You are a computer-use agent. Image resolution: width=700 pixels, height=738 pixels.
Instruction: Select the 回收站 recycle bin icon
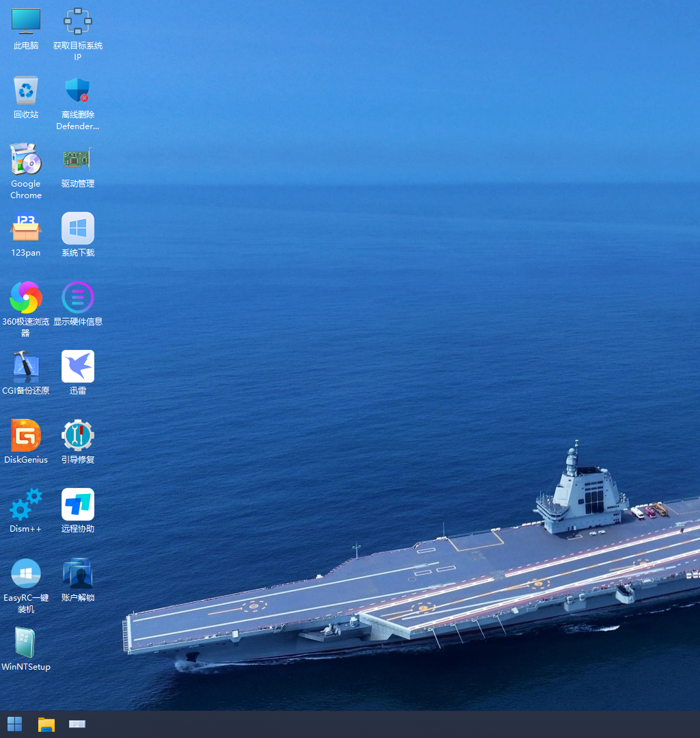[26, 91]
